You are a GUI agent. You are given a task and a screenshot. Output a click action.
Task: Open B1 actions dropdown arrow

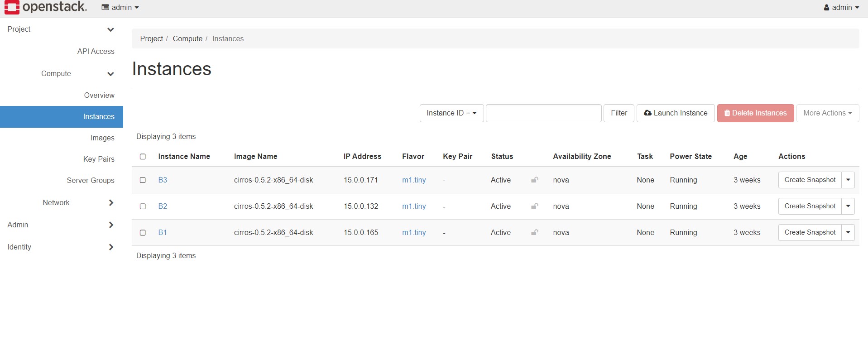(x=848, y=233)
